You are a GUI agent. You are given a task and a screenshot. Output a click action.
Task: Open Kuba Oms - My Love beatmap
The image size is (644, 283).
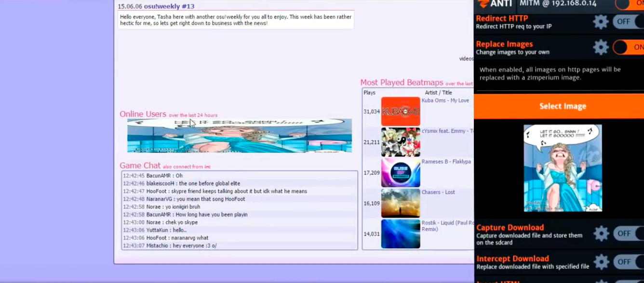pos(445,101)
